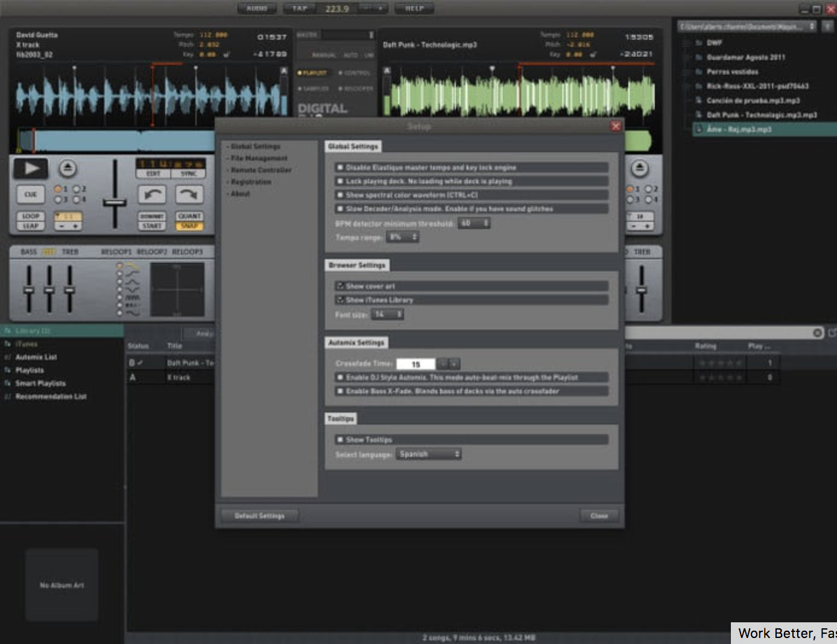Select cue point 2 radio button
The image size is (837, 644).
77,188
